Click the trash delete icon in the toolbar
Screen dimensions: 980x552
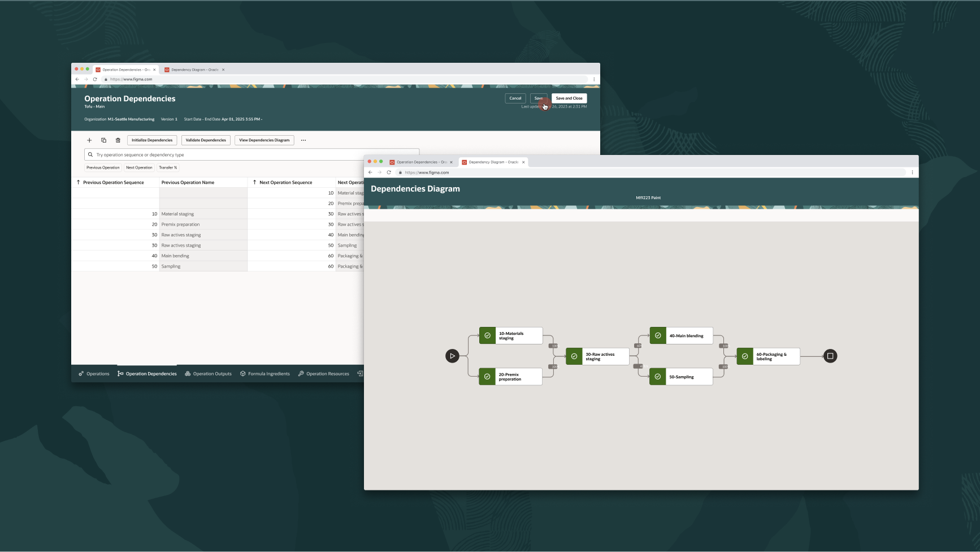click(118, 140)
